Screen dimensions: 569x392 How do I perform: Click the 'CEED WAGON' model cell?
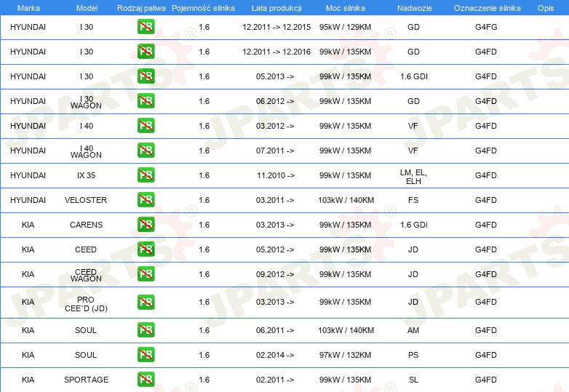coord(86,275)
